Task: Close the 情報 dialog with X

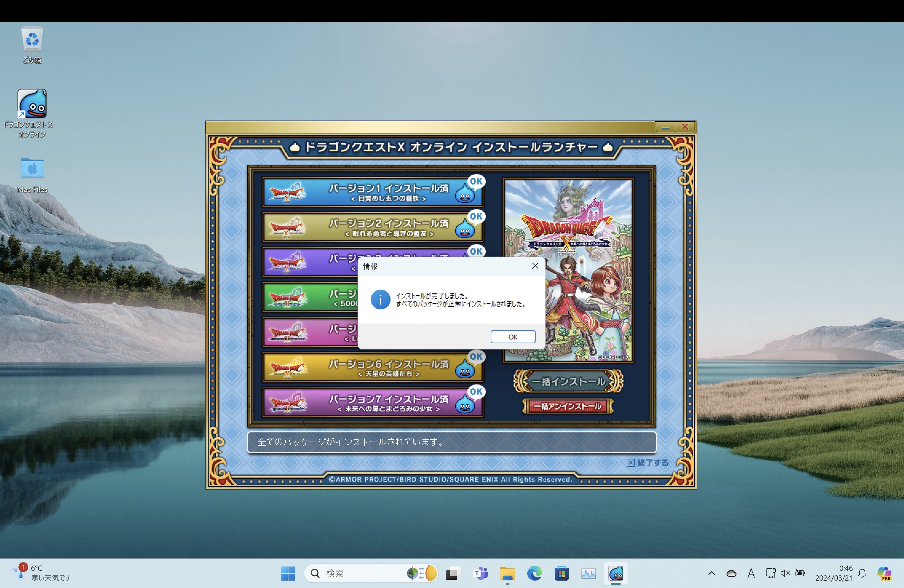Action: tap(535, 266)
